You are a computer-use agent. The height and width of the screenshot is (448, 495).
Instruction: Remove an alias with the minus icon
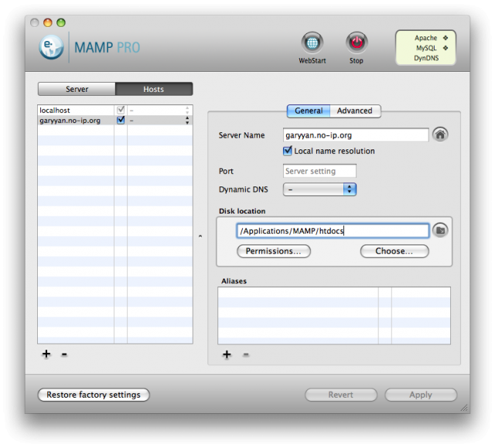[246, 355]
